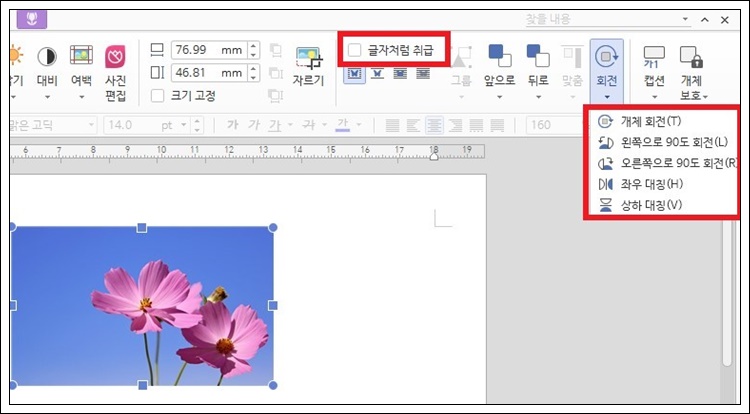Select left paragraph alignment

[x=413, y=125]
